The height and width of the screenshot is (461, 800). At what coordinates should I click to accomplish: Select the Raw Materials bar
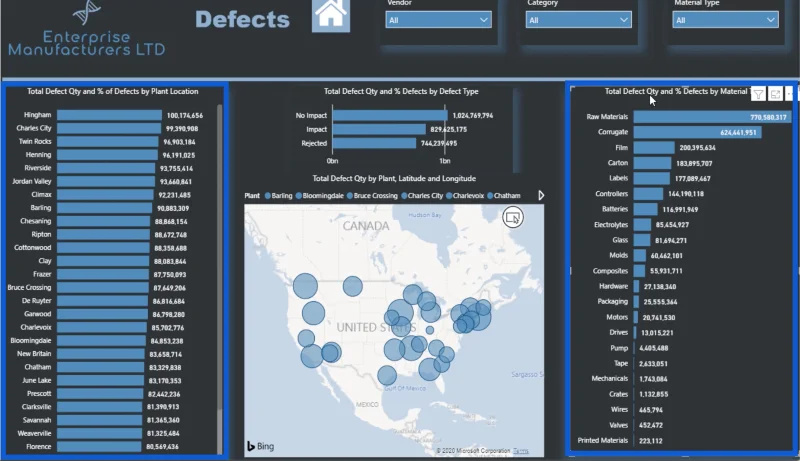[x=713, y=117]
